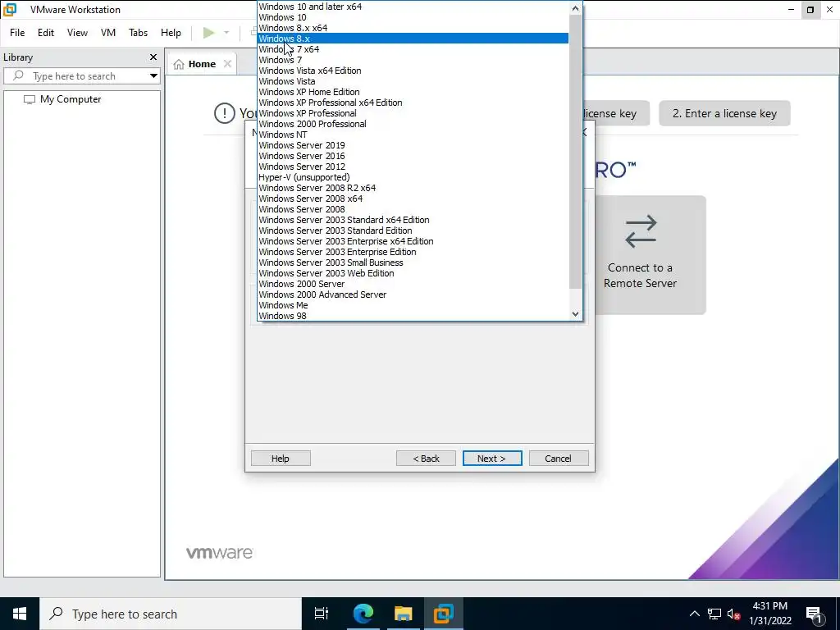This screenshot has height=630, width=840.
Task: Pick Windows XP Home Edition
Action: 413,92
